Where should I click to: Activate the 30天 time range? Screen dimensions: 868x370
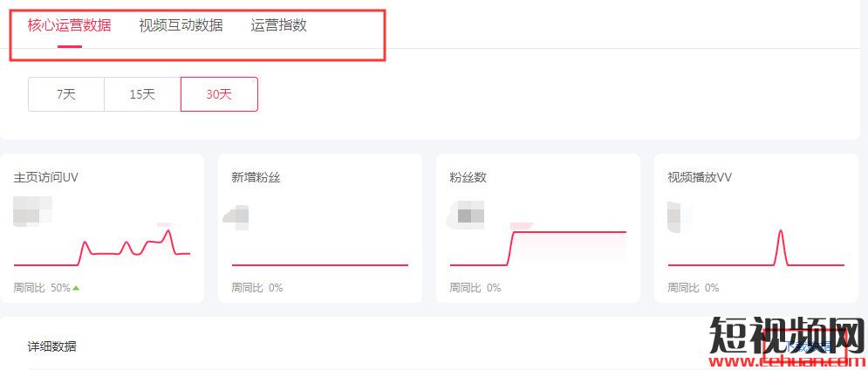tap(219, 94)
